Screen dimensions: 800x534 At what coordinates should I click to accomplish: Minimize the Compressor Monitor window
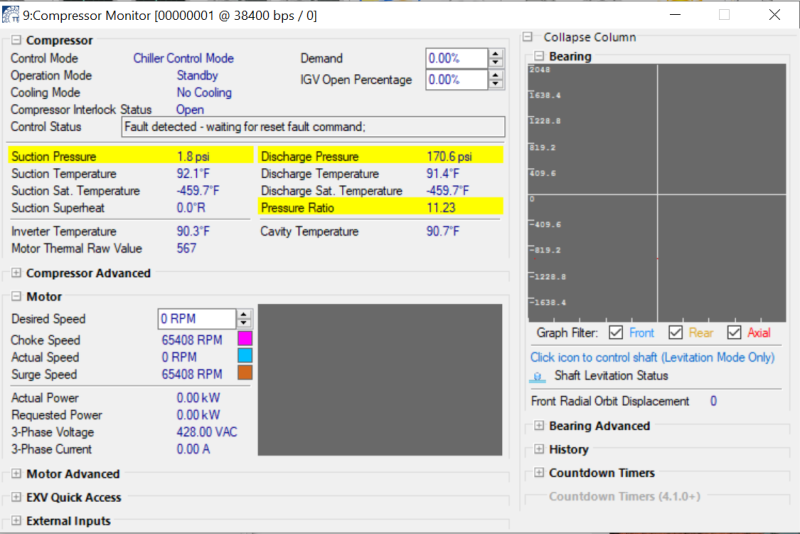tap(675, 15)
